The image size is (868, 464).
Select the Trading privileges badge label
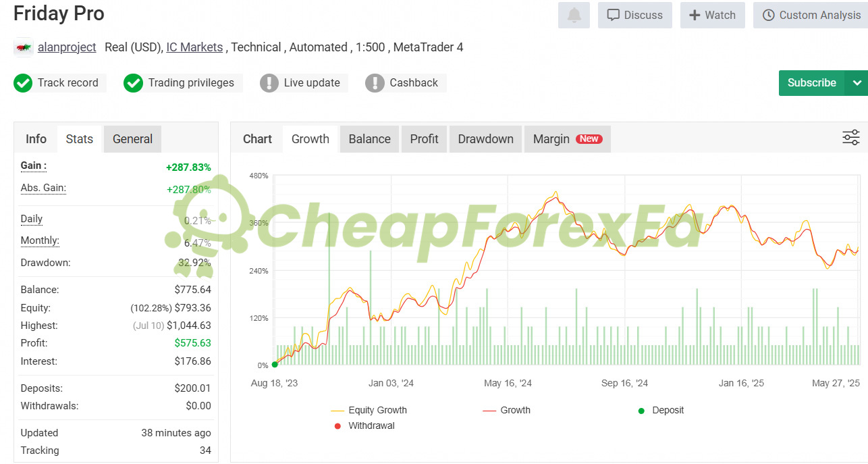tap(191, 83)
